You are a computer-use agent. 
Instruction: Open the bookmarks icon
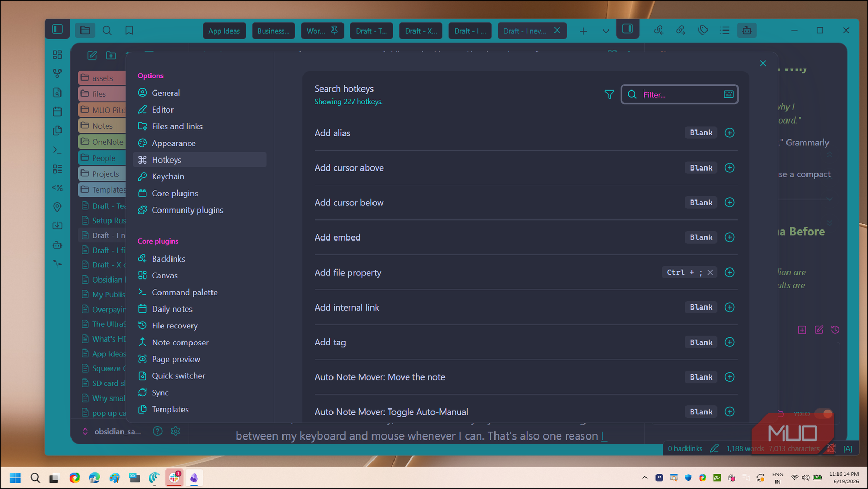tap(129, 30)
